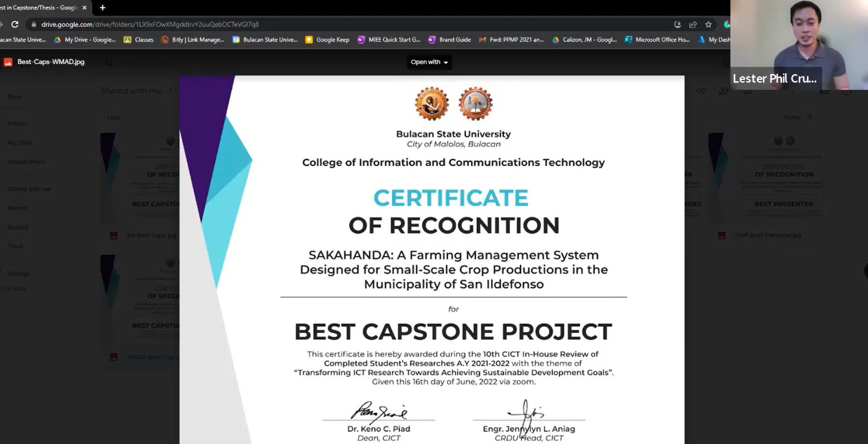
Task: Go to My Drive in Drive sidebar
Action: pyautogui.click(x=20, y=142)
